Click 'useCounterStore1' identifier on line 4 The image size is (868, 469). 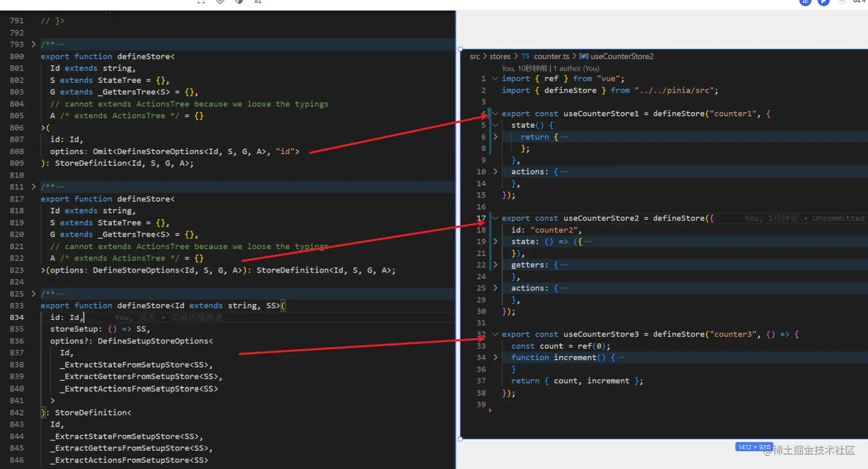point(601,114)
